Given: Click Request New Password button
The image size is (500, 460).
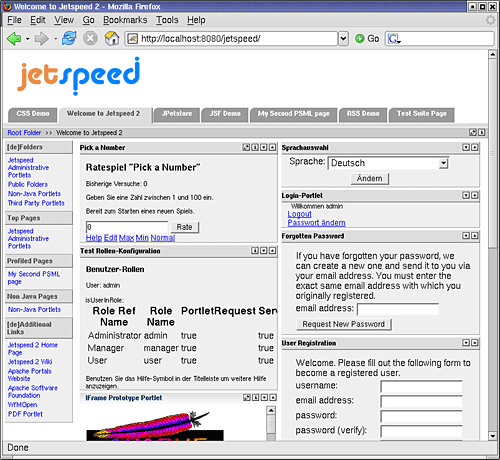Looking at the screenshot, I should pos(344,324).
